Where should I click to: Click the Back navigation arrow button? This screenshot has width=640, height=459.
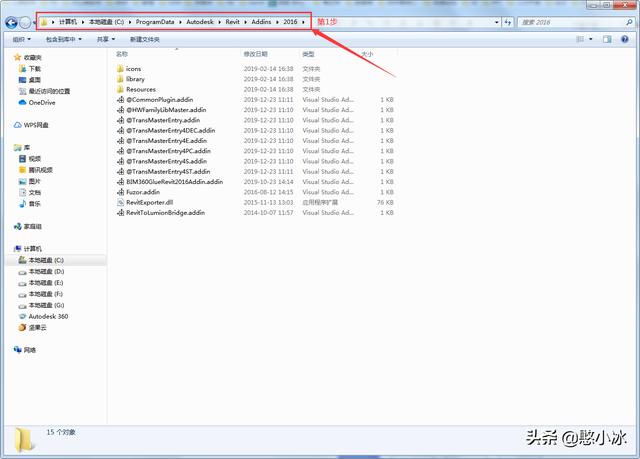tap(11, 23)
